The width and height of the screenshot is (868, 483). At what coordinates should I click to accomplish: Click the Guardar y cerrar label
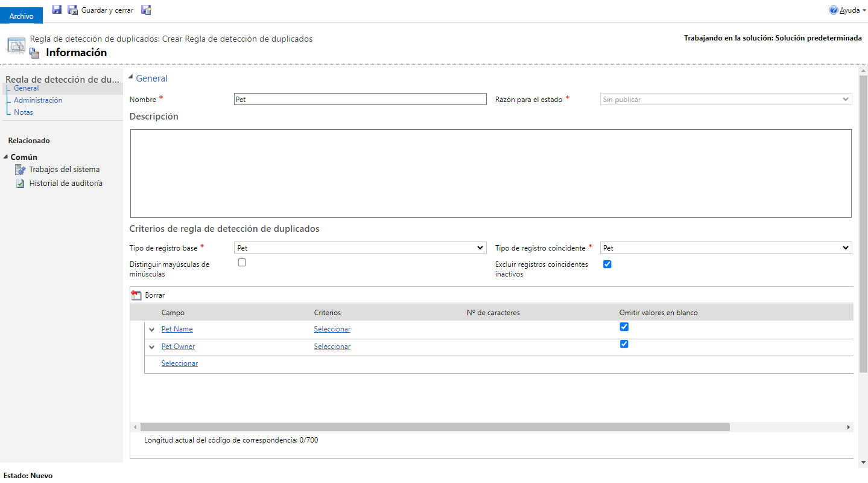[107, 10]
